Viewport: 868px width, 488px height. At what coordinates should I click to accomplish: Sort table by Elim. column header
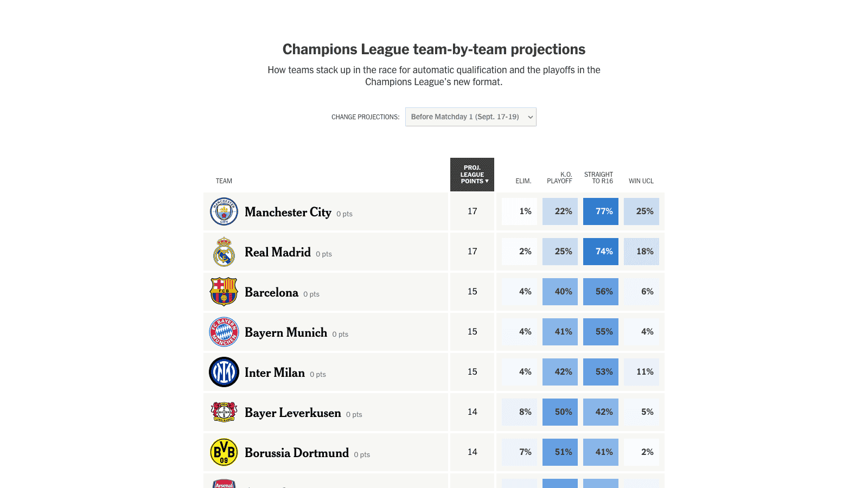[523, 181]
